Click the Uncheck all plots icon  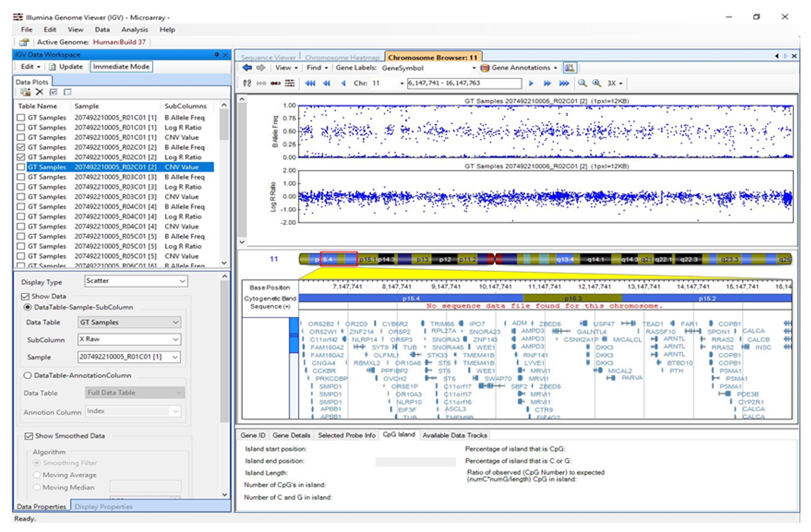67,92
